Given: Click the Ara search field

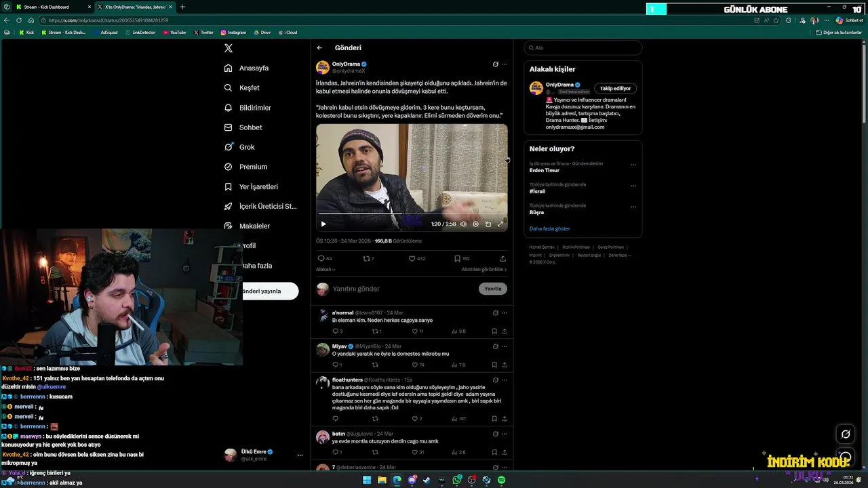Looking at the screenshot, I should click(583, 48).
